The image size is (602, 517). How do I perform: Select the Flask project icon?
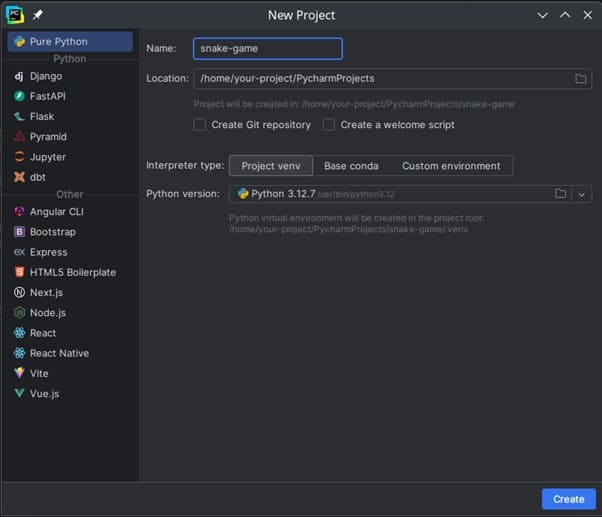click(19, 116)
